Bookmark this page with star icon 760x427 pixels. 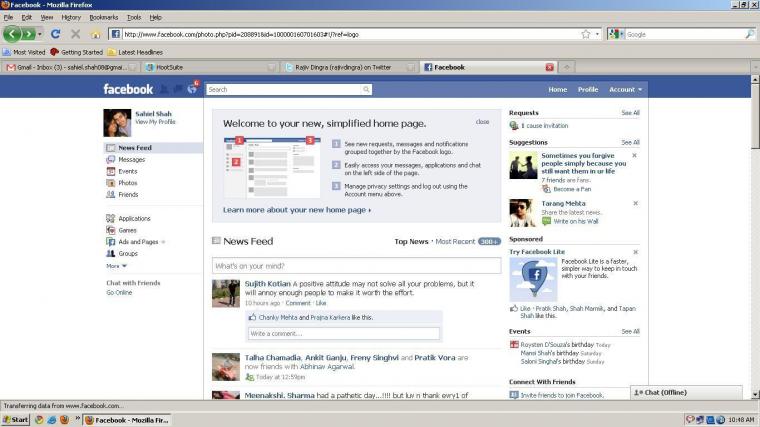click(x=586, y=34)
